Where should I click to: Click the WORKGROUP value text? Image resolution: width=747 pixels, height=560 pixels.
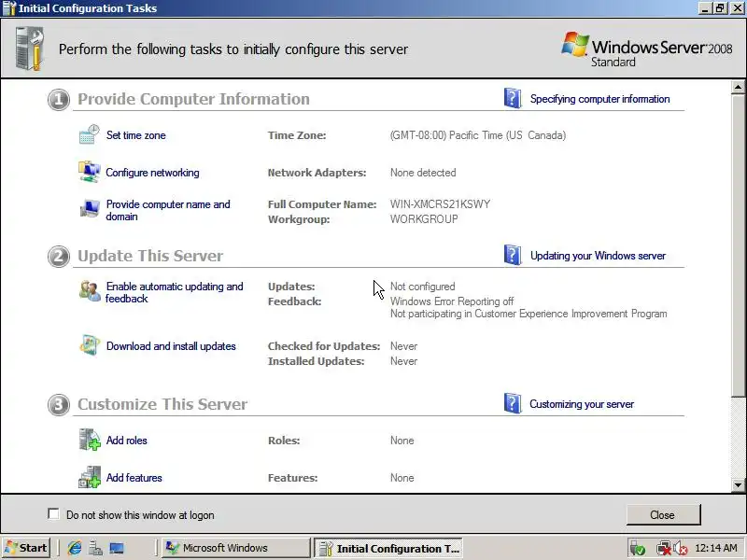coord(424,219)
